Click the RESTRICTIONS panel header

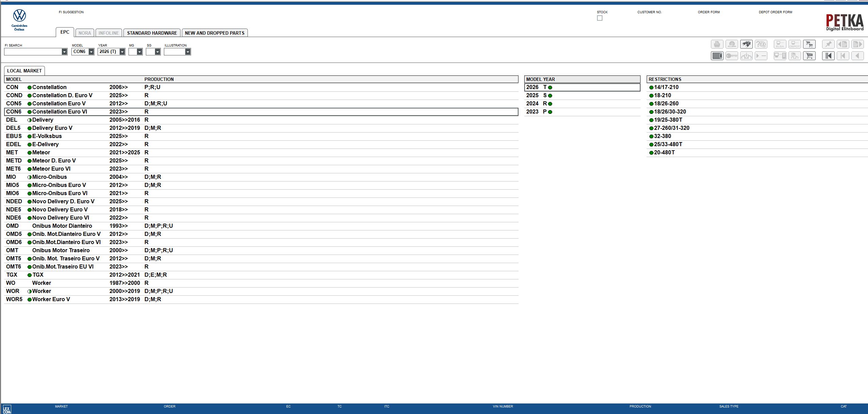[757, 79]
